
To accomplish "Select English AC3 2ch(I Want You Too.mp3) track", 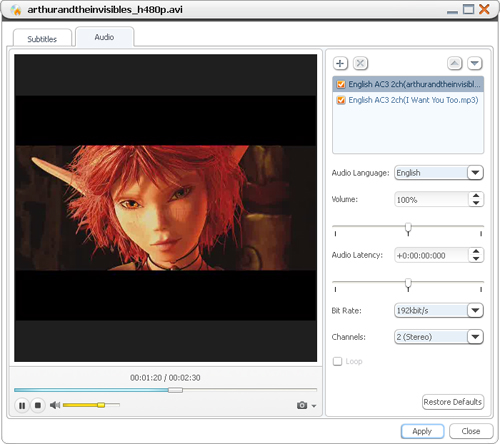I will [x=408, y=100].
